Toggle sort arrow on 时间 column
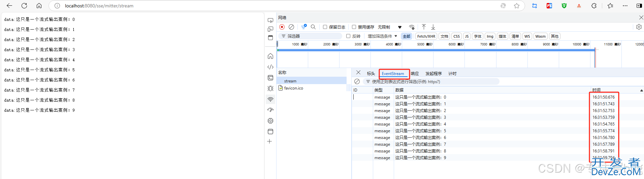This screenshot has width=644, height=179. tap(641, 90)
